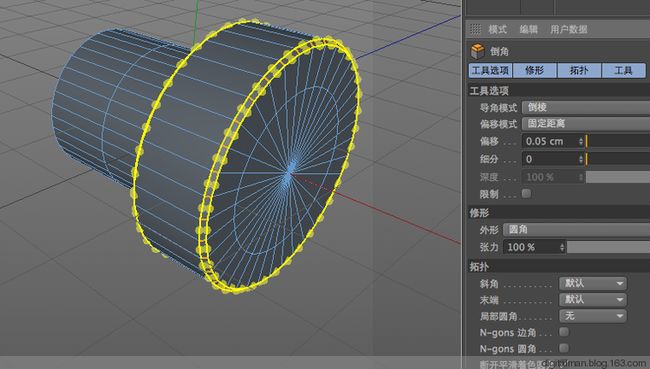Viewport: 650px width, 369px height.
Task: Open the 编辑 menu
Action: pyautogui.click(x=528, y=29)
